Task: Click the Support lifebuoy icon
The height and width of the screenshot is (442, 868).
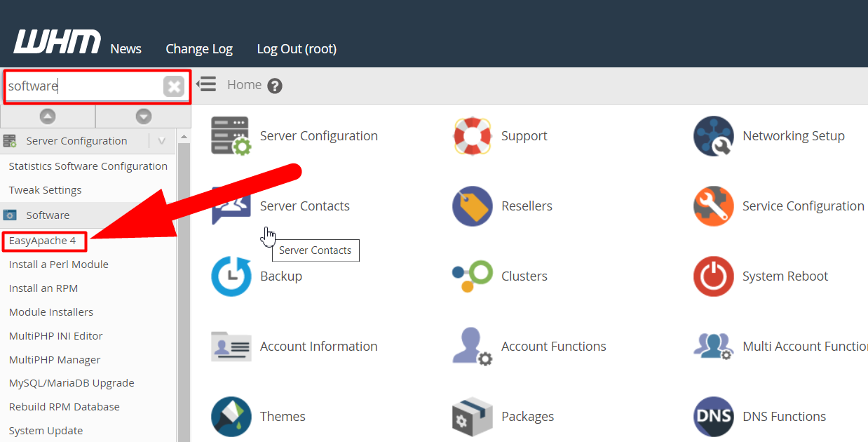Action: pyautogui.click(x=473, y=136)
